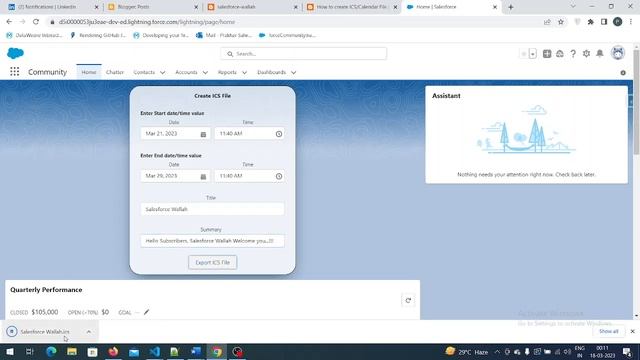Screen dimensions: 640x360
Task: Bookmark this page with the star
Action: coord(561,22)
